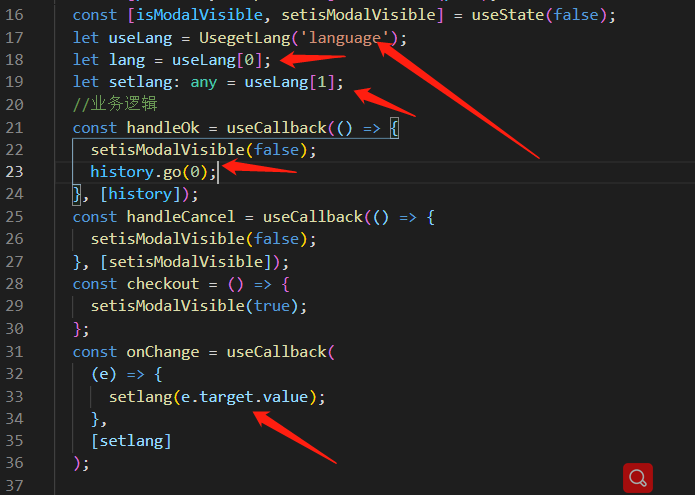Click the 'language' string literal
Image resolution: width=695 pixels, height=495 pixels.
[344, 38]
